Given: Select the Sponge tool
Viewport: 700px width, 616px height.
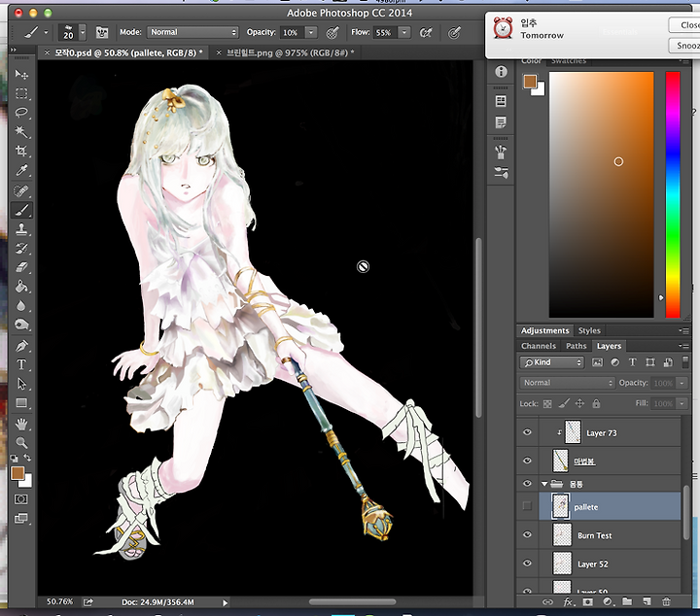Looking at the screenshot, I should [x=21, y=325].
